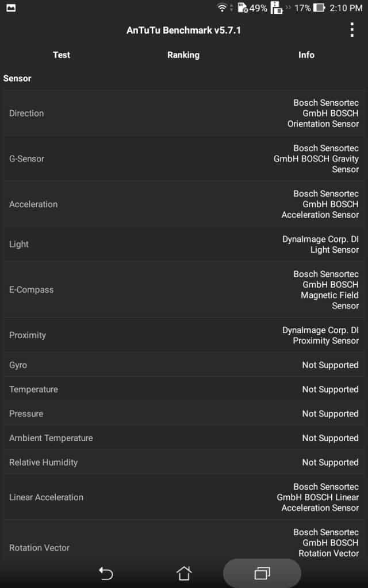
Task: Tap the Gyro Not Supported row
Action: (x=184, y=365)
